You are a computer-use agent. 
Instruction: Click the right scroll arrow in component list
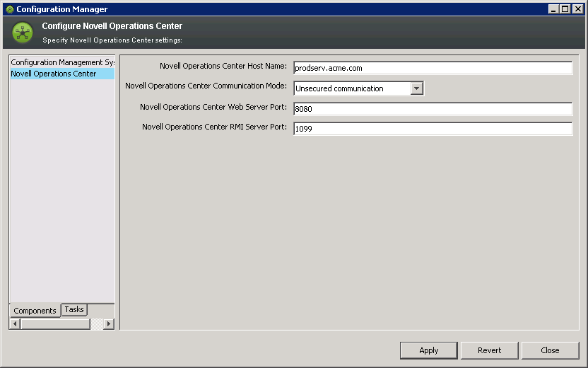click(x=109, y=323)
